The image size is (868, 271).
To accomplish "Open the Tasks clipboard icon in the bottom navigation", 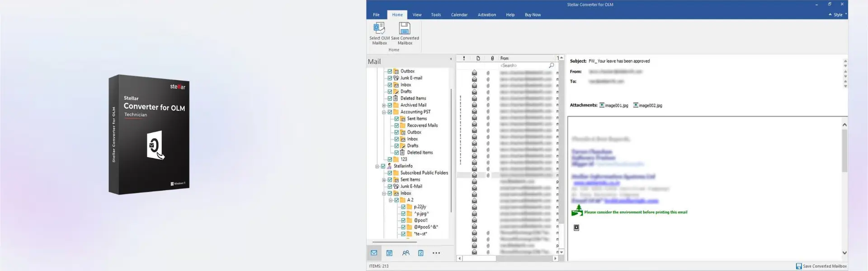I will pos(421,253).
